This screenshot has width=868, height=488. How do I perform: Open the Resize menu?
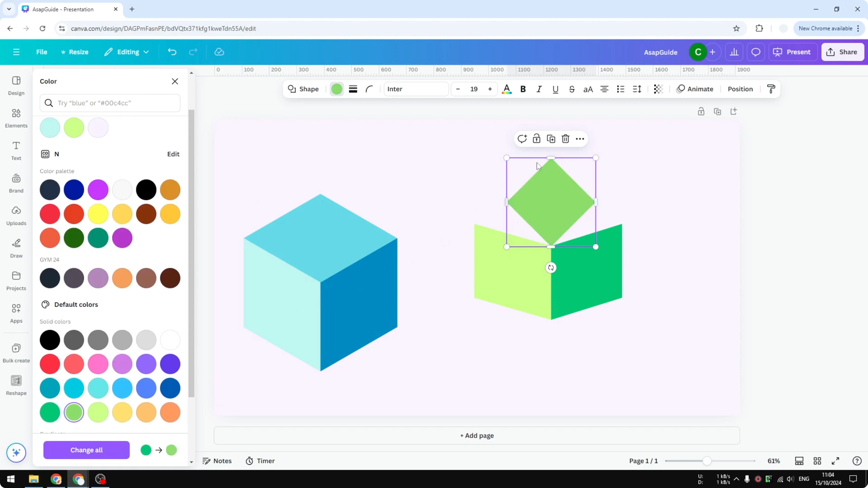tap(75, 52)
